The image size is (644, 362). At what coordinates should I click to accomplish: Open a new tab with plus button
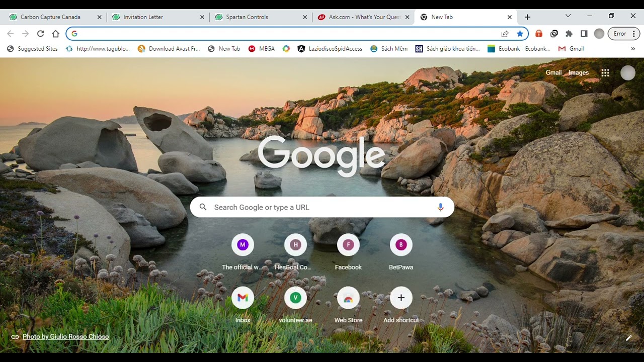(527, 17)
